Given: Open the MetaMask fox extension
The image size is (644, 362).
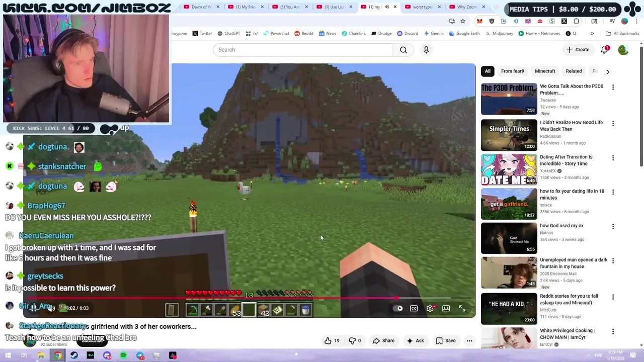Looking at the screenshot, I should point(479,21).
